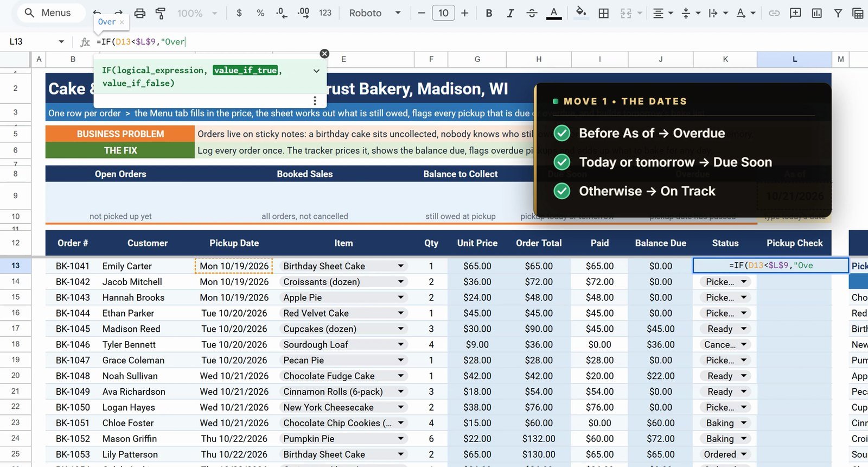The width and height of the screenshot is (868, 467).
Task: Apply currency format with the dollar icon
Action: [x=239, y=13]
